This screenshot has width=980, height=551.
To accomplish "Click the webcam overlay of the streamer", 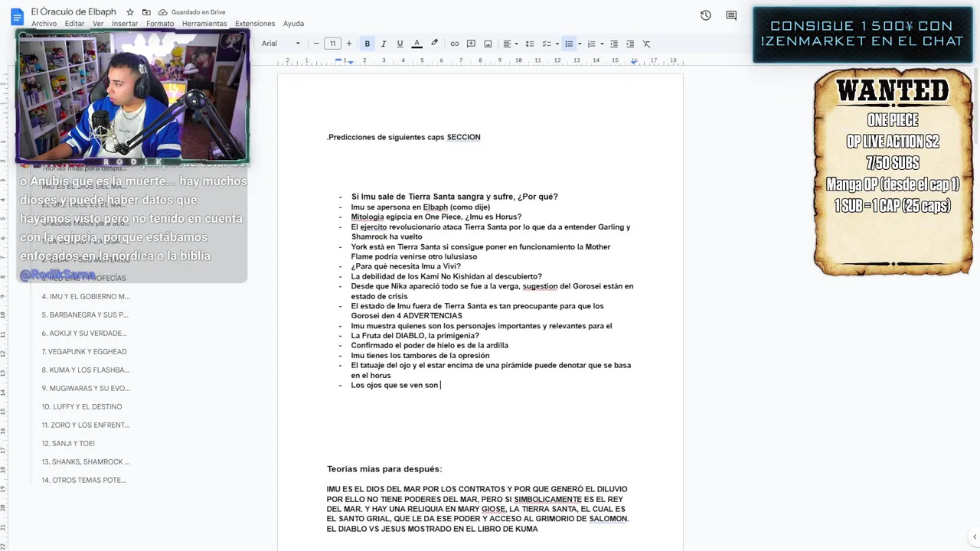I will point(133,98).
